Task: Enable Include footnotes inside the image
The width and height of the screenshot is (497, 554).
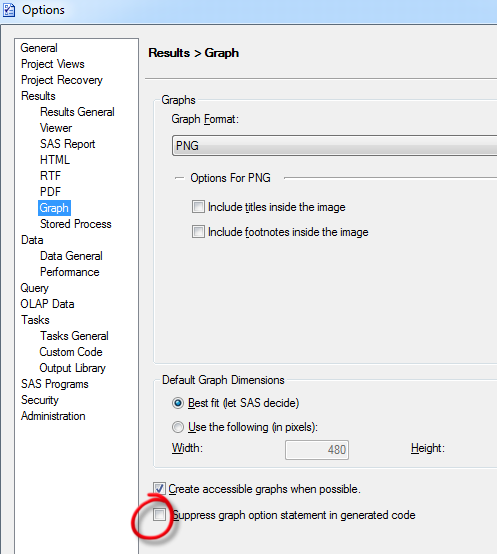Action: click(x=198, y=232)
